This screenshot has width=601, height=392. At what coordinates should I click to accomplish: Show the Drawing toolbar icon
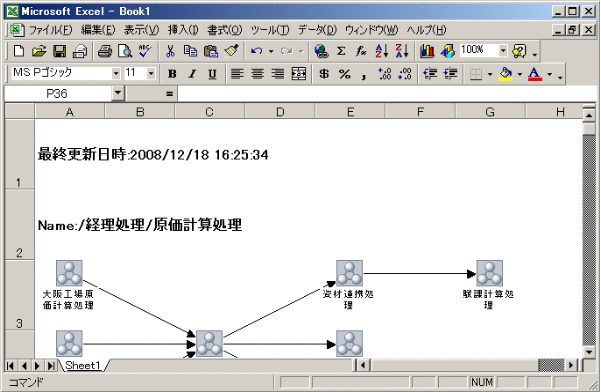(447, 51)
